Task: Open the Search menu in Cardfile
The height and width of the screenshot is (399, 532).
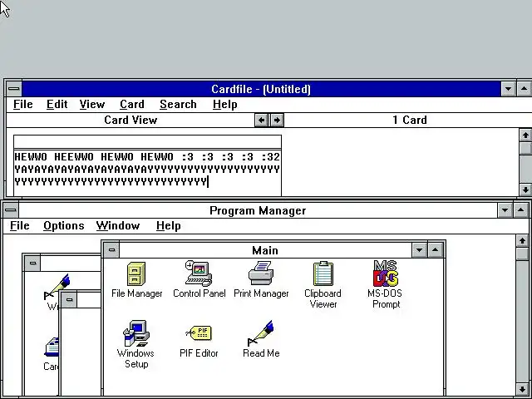Action: tap(178, 105)
